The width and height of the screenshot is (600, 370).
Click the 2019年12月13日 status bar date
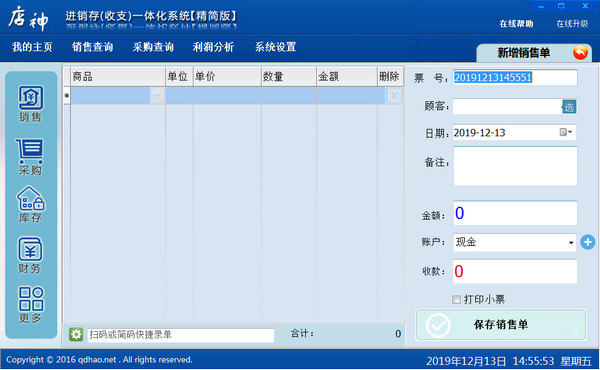(x=466, y=361)
